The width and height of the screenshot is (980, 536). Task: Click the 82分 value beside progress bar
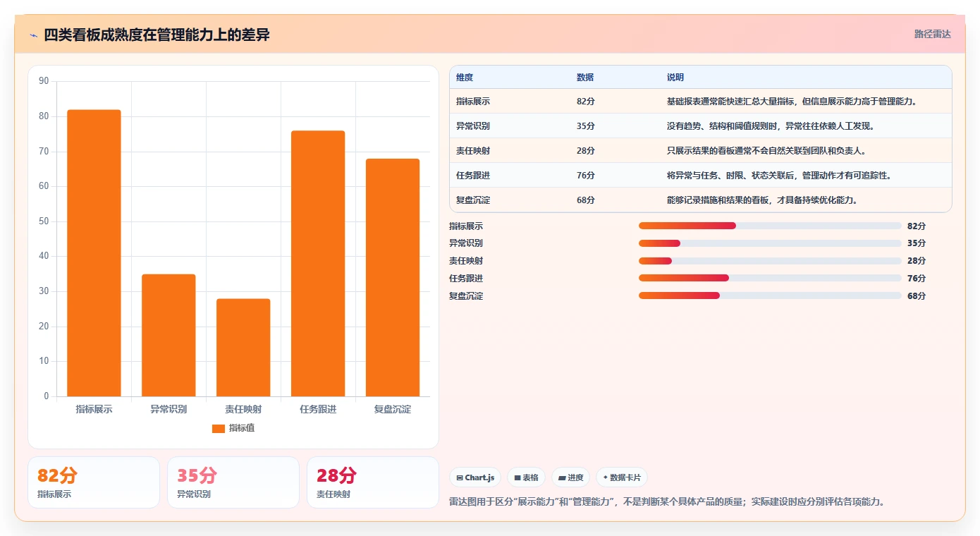click(x=917, y=226)
